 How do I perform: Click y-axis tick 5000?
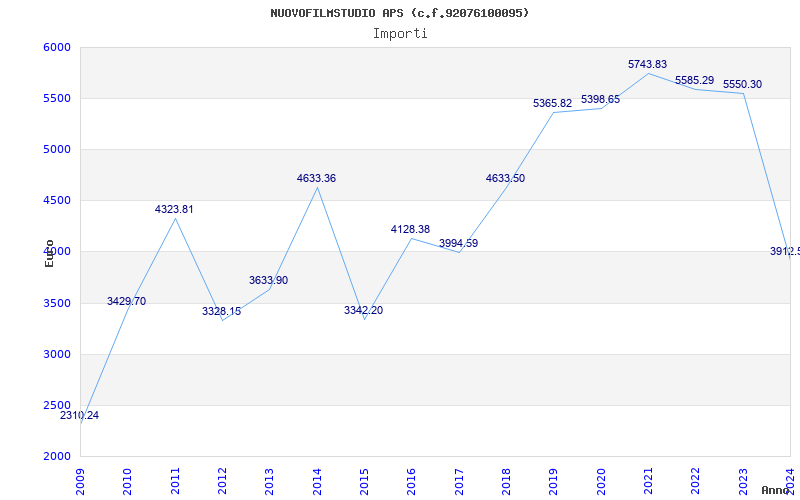point(56,149)
